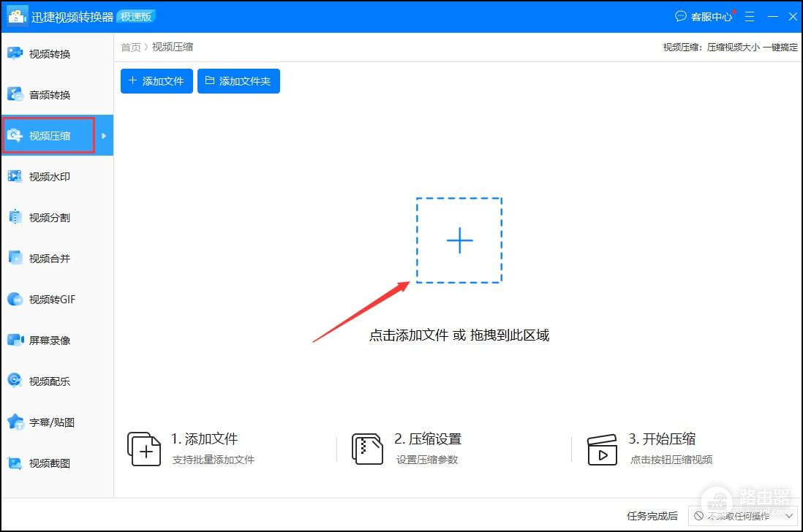This screenshot has height=532, width=803.
Task: Click the 视频压缩 breadcrumb text
Action: pyautogui.click(x=173, y=47)
